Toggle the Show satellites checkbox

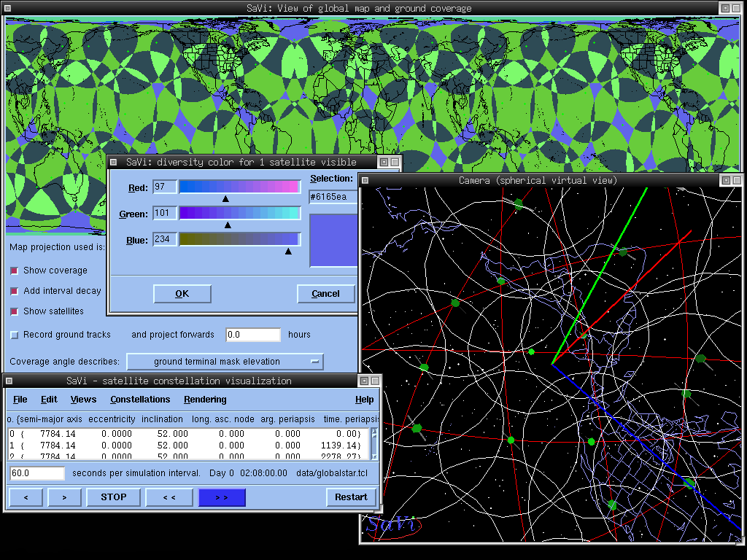coord(15,311)
